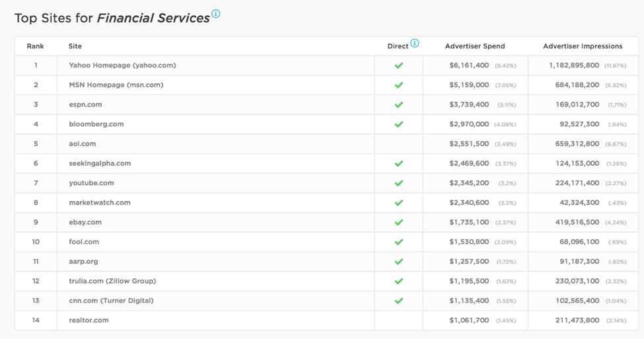Open the MSN Homepage (msn.com) site
The width and height of the screenshot is (644, 339).
[116, 85]
